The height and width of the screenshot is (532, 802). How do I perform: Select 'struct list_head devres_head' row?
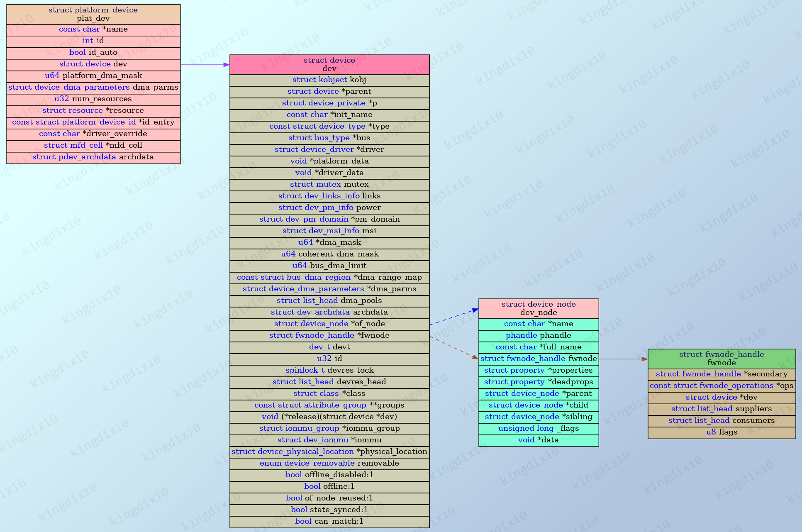point(329,383)
